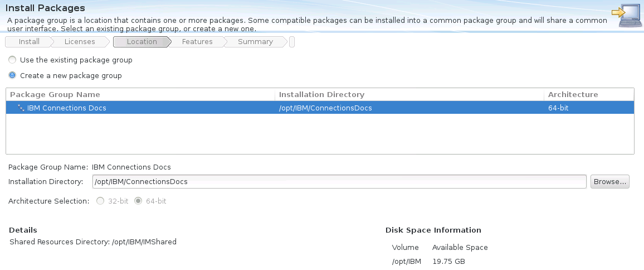Jump to the Summary wizard step
This screenshot has height=270, width=644.
pyautogui.click(x=255, y=42)
